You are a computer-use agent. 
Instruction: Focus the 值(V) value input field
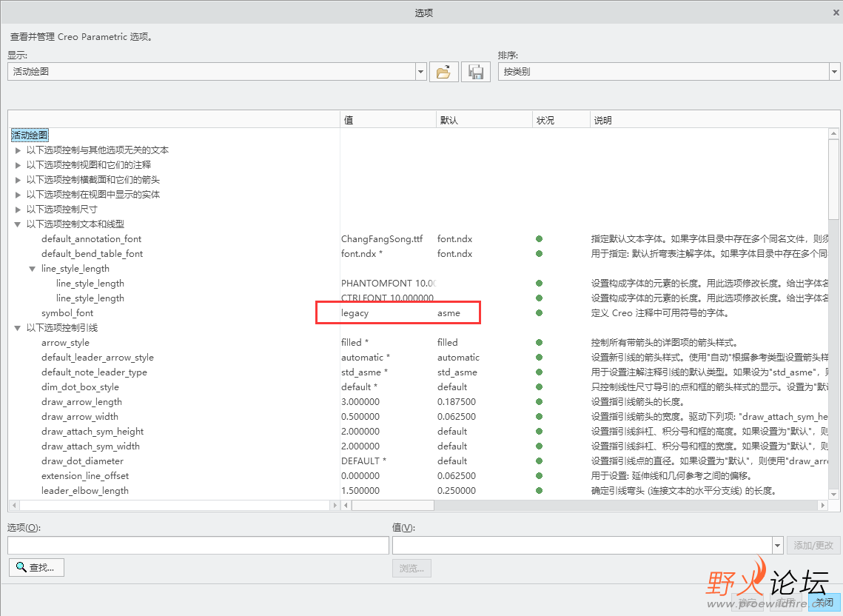click(x=582, y=546)
